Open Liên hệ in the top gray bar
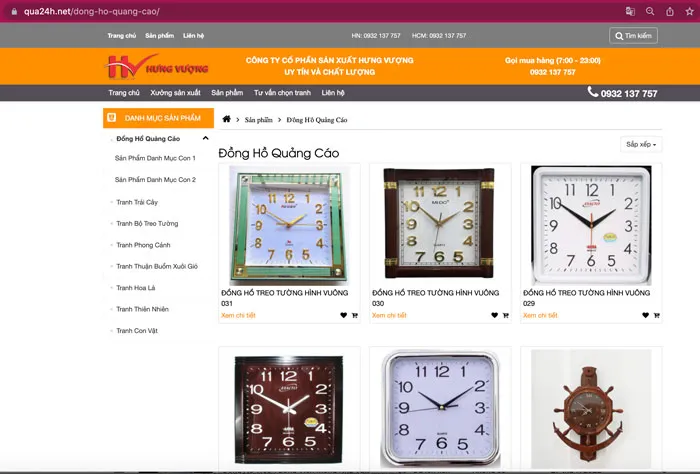Screen dimensions: 700x474 click(193, 36)
